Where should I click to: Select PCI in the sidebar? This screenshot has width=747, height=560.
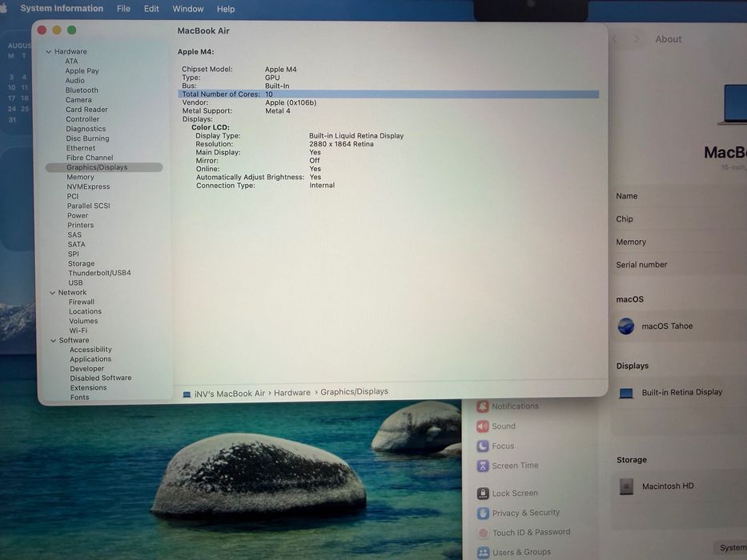[x=72, y=196]
